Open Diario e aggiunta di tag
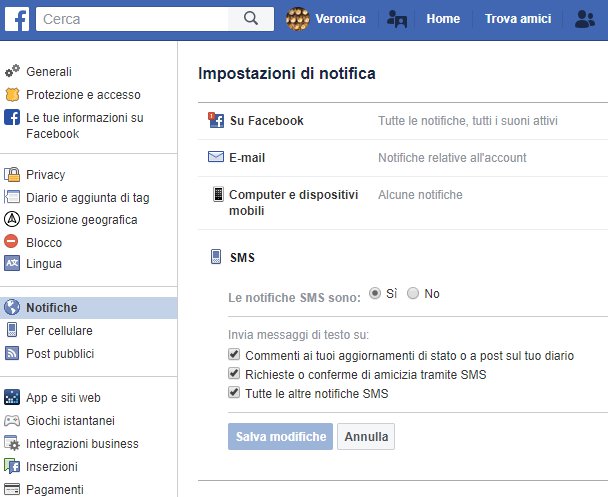The width and height of the screenshot is (608, 497). tap(88, 198)
